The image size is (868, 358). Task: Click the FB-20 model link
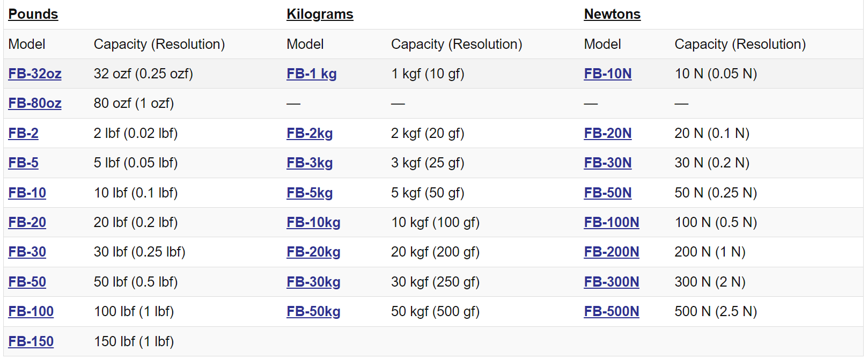coord(27,222)
